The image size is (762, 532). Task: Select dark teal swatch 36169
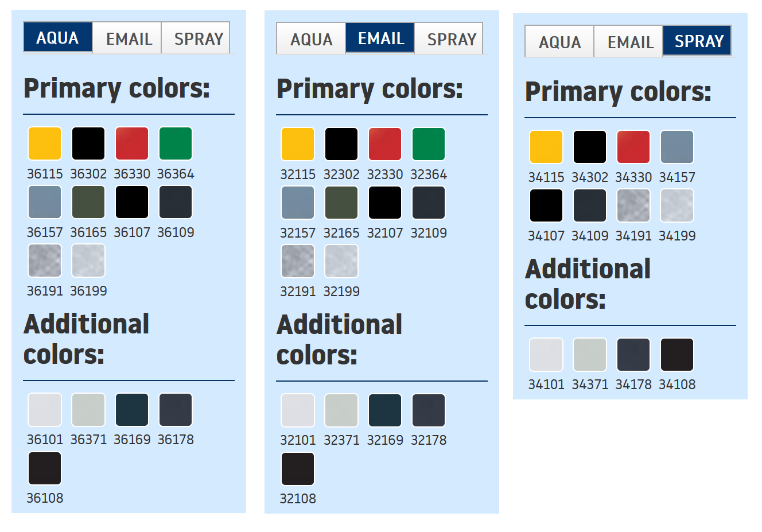pyautogui.click(x=132, y=410)
